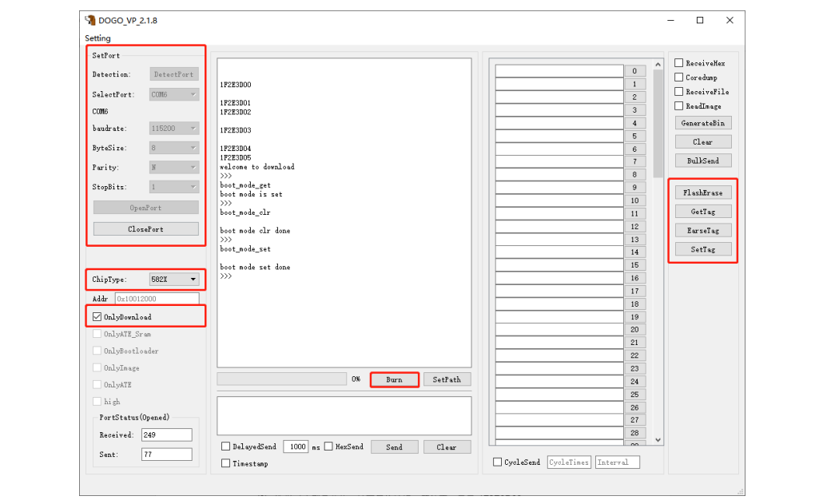Open the SelectPort COM6 dropdown

tap(174, 94)
